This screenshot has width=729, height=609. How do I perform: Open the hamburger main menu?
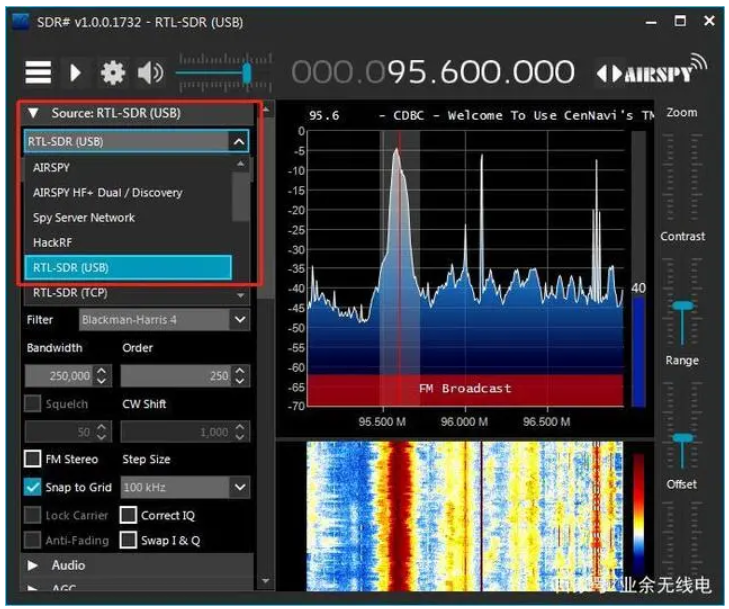pos(38,72)
